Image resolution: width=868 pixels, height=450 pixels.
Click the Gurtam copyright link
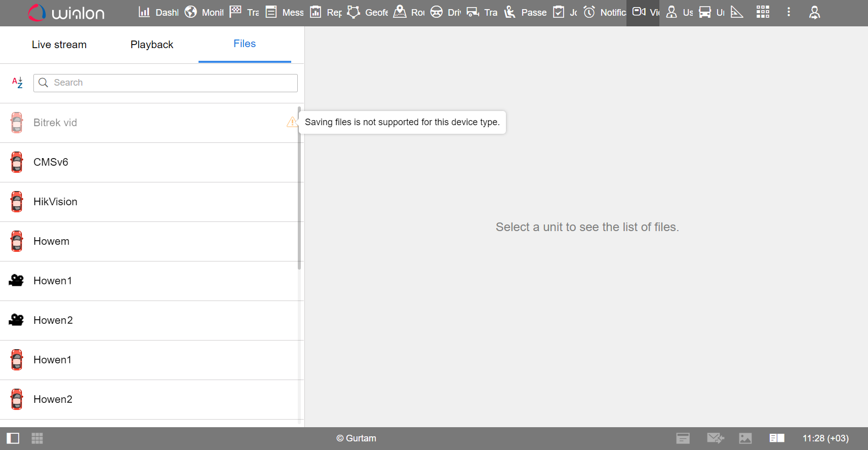point(357,438)
